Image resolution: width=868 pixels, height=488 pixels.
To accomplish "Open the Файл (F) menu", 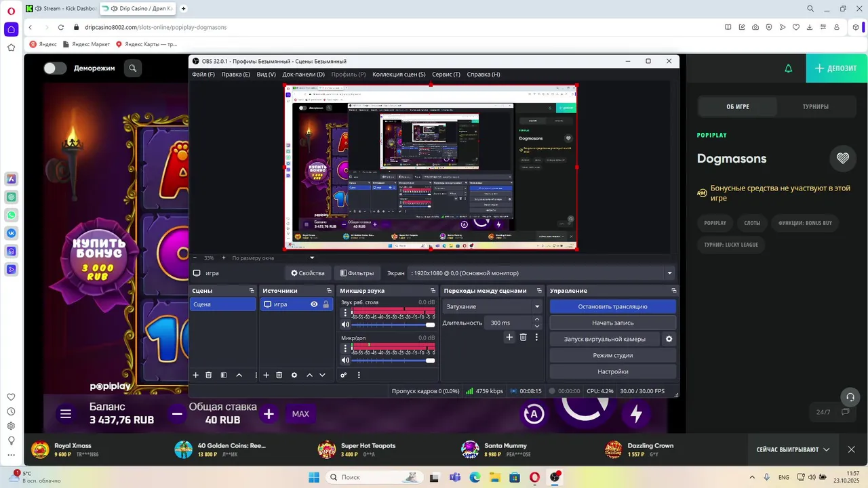I will click(203, 75).
